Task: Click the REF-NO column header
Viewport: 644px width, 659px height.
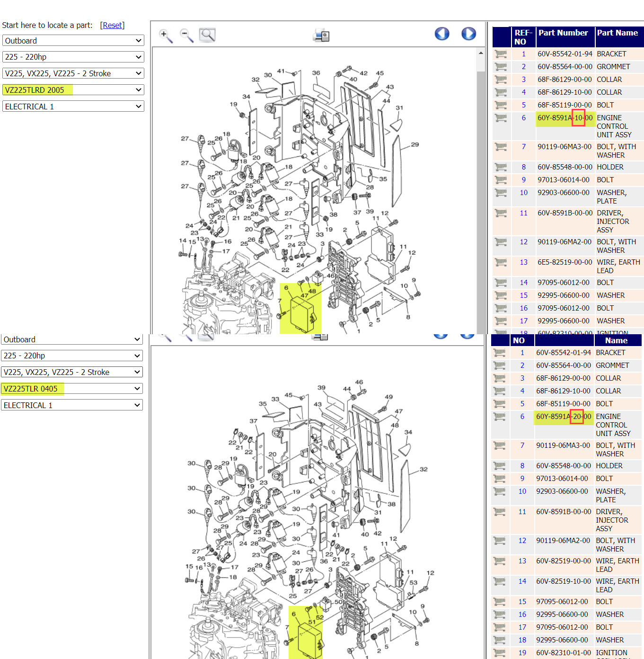Action: [x=523, y=37]
